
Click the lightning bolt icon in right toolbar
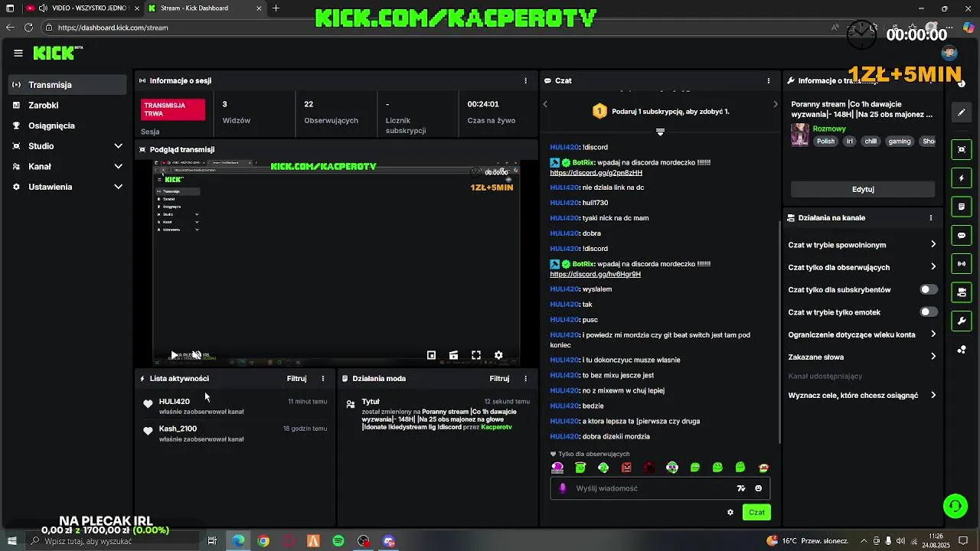click(962, 178)
